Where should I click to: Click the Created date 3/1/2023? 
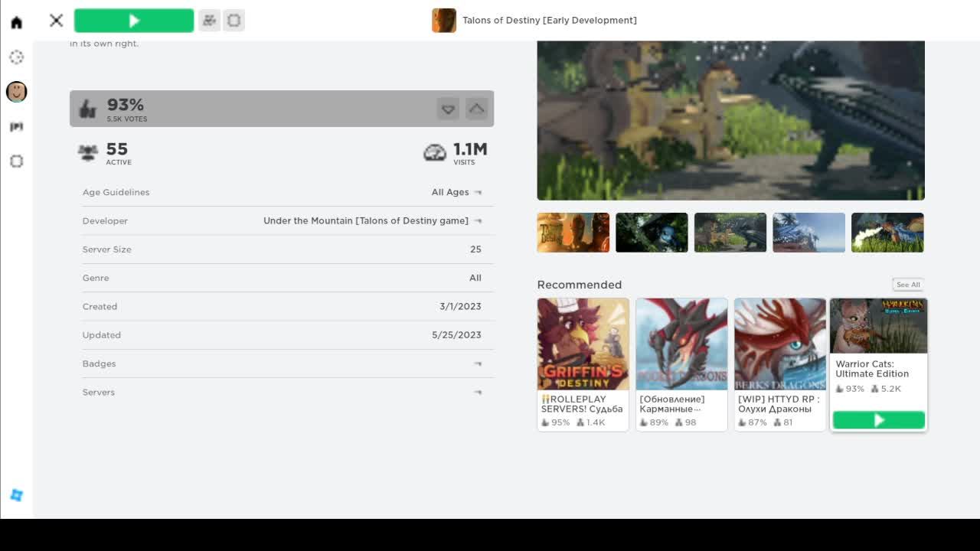(x=460, y=306)
